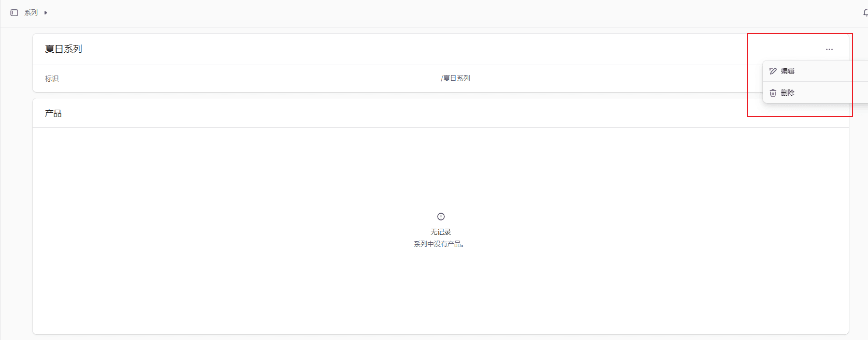The image size is (868, 340).
Task: Click the 无记录 empty state title
Action: [441, 232]
